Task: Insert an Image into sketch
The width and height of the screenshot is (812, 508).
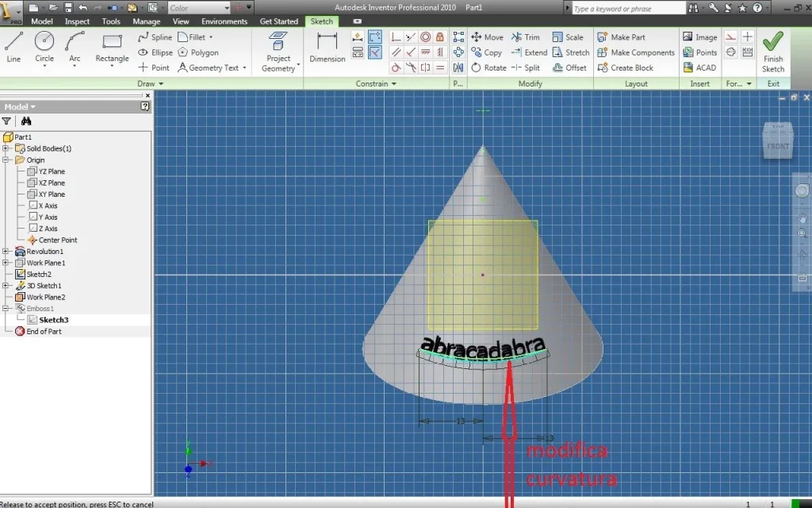Action: coord(699,37)
